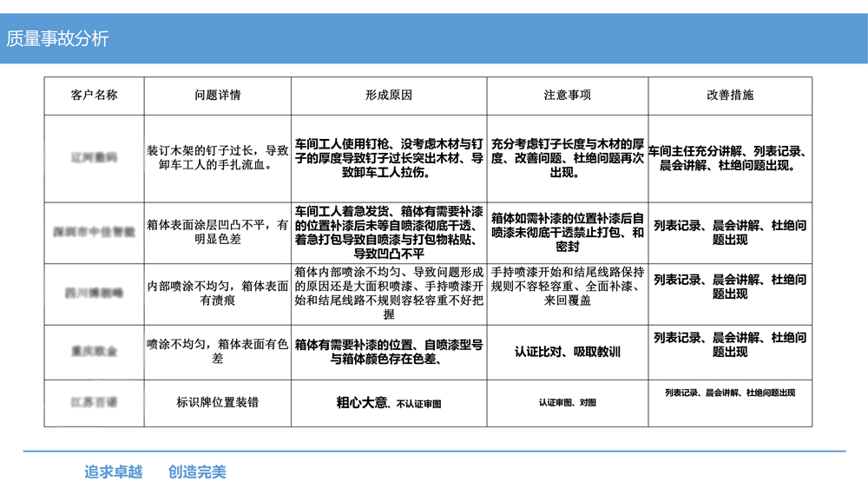Image resolution: width=868 pixels, height=489 pixels.
Task: Click the footer text 追求卓越
Action: pyautogui.click(x=114, y=472)
